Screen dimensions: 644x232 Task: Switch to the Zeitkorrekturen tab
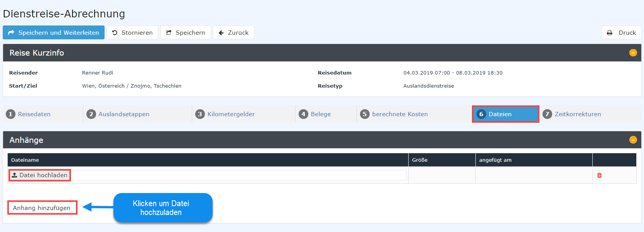point(590,114)
